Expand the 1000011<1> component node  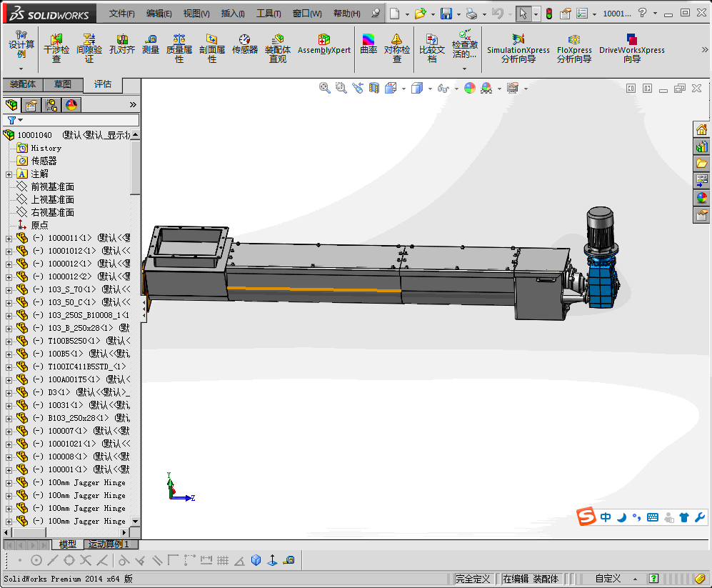coord(9,238)
